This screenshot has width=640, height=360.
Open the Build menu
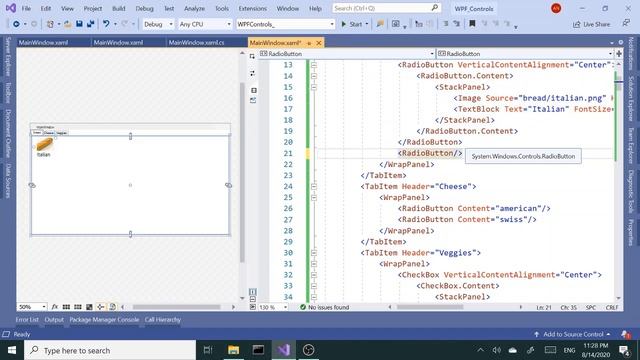119,8
